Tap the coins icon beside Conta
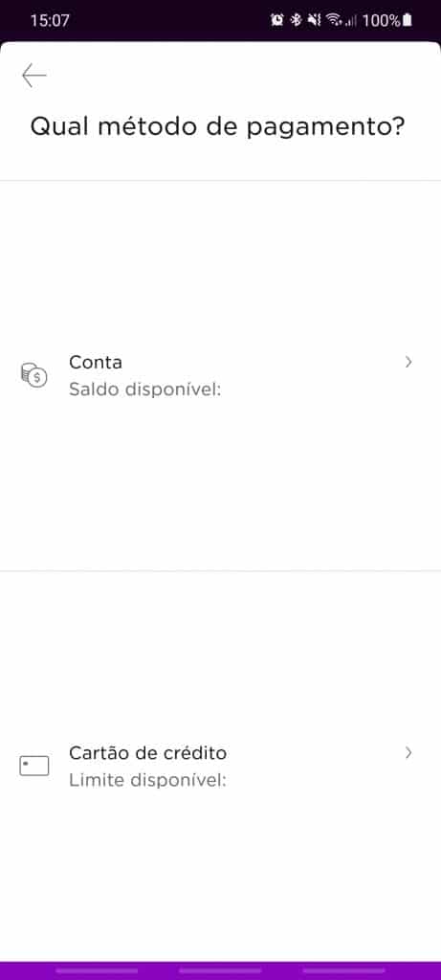Image resolution: width=441 pixels, height=980 pixels. pos(33,375)
